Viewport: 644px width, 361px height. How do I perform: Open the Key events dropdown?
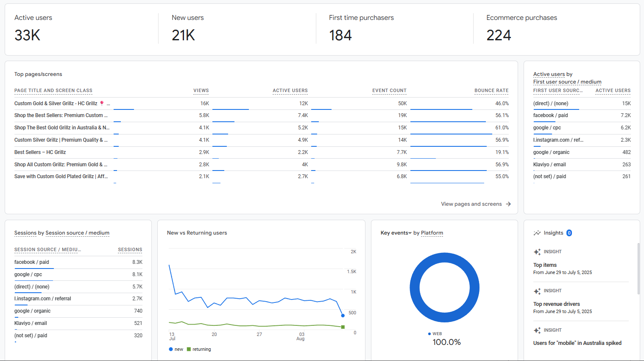pyautogui.click(x=396, y=233)
